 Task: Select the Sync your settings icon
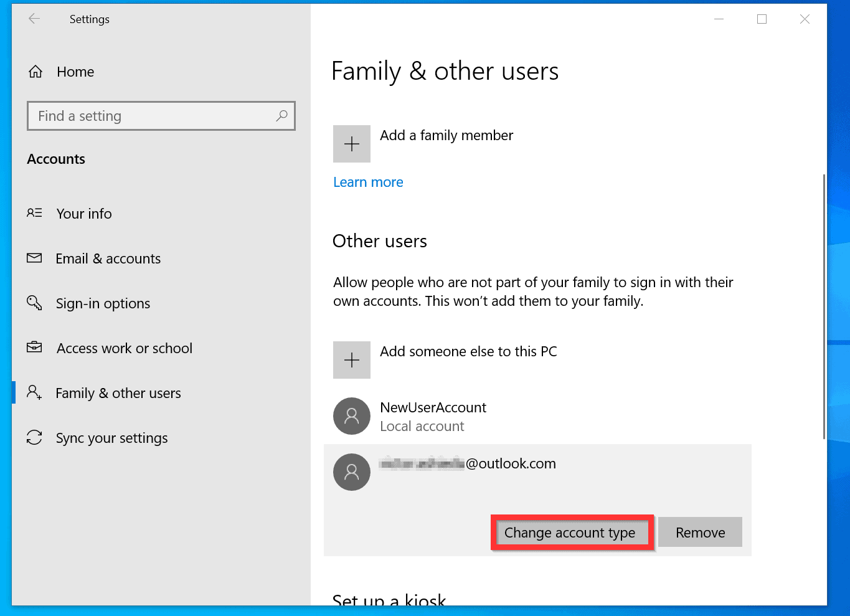34,437
